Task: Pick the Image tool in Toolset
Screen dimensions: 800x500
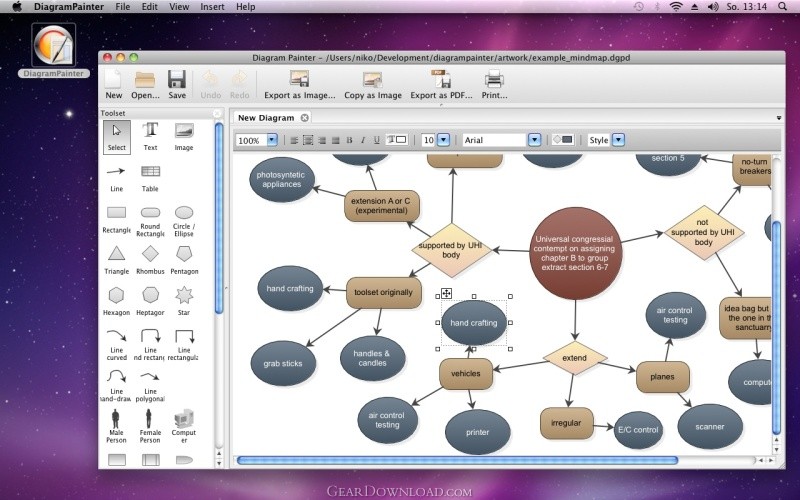Action: pos(184,137)
